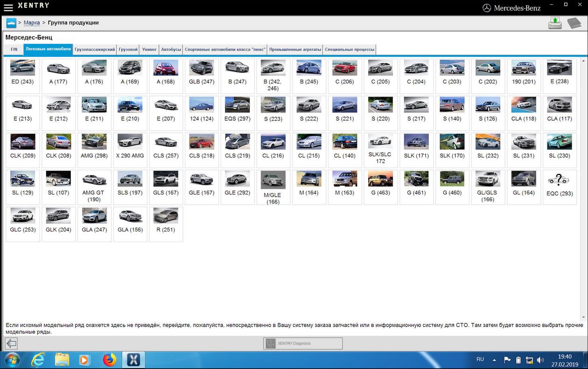
Task: Select the EQC (293) model tile
Action: pyautogui.click(x=560, y=187)
